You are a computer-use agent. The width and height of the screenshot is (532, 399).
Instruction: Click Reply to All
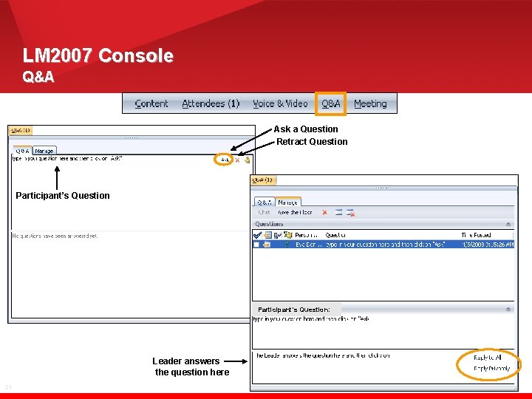tap(488, 358)
